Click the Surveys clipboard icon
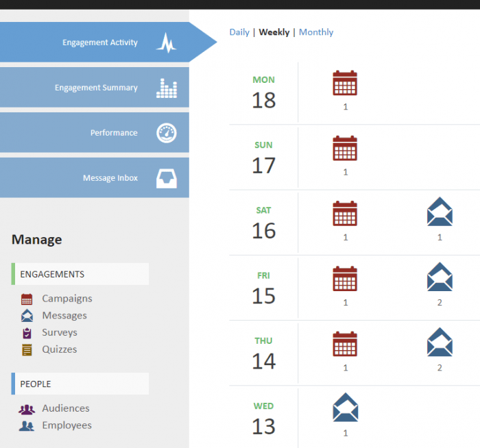The image size is (480, 448). pos(27,333)
